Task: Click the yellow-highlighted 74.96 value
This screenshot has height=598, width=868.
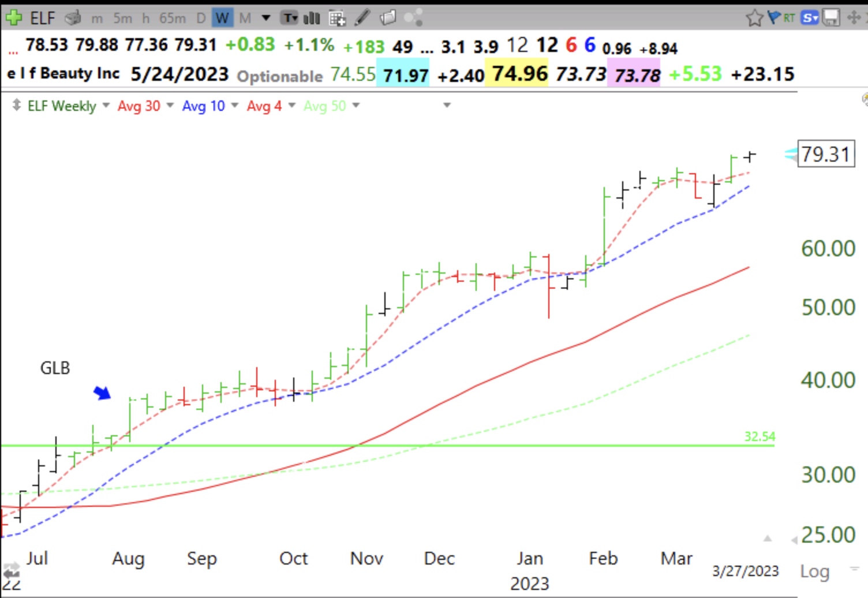Action: [x=519, y=74]
